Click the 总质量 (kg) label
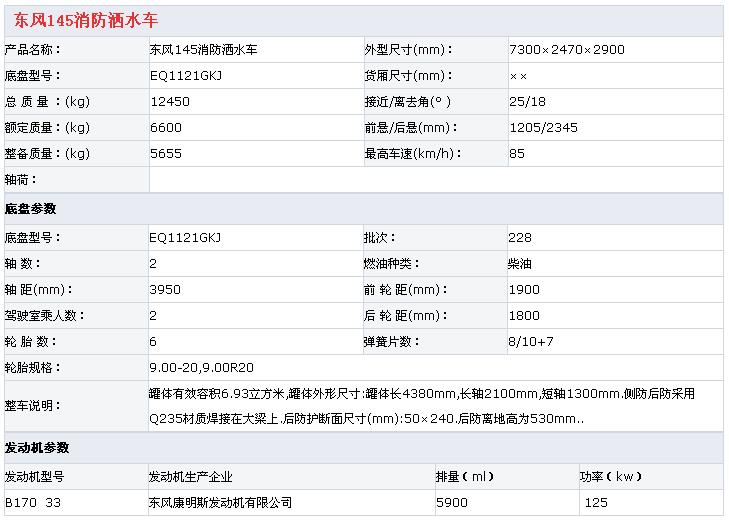The height and width of the screenshot is (521, 729). coord(47,102)
